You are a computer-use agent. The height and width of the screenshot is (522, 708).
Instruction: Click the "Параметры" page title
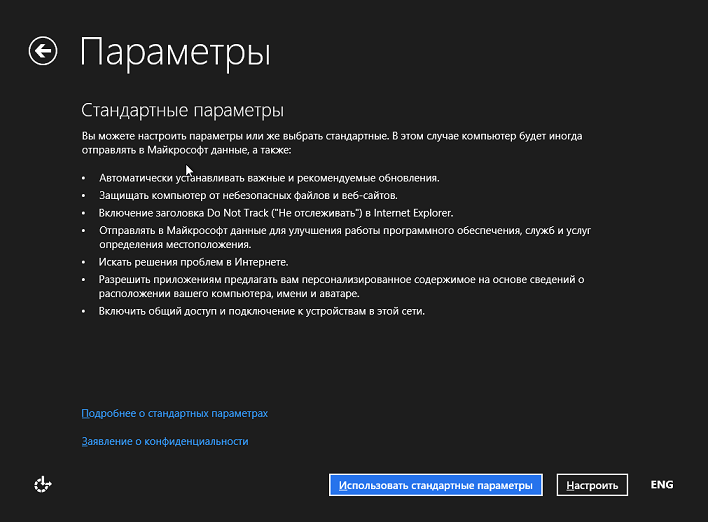coord(175,52)
